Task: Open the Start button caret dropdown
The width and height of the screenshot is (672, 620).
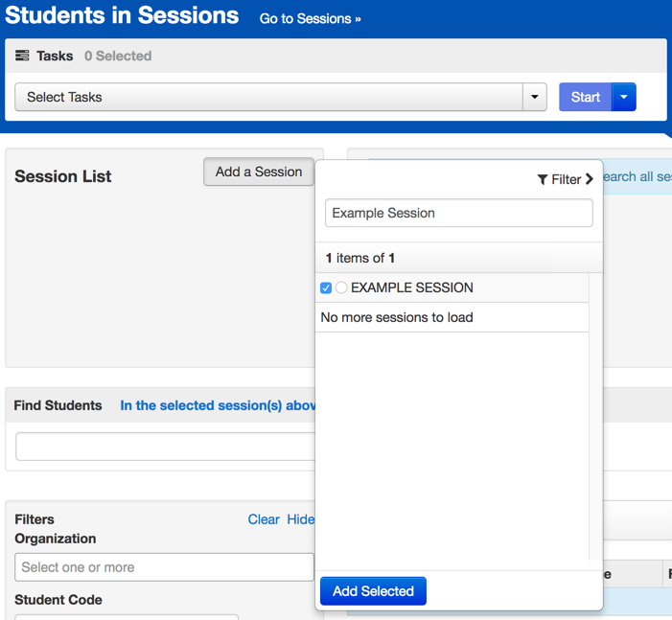Action: 624,97
